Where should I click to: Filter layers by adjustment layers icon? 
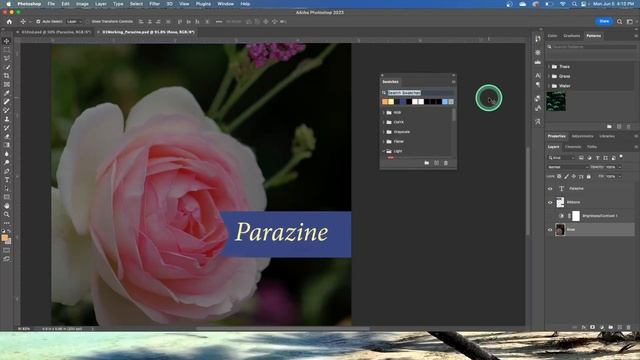point(589,158)
